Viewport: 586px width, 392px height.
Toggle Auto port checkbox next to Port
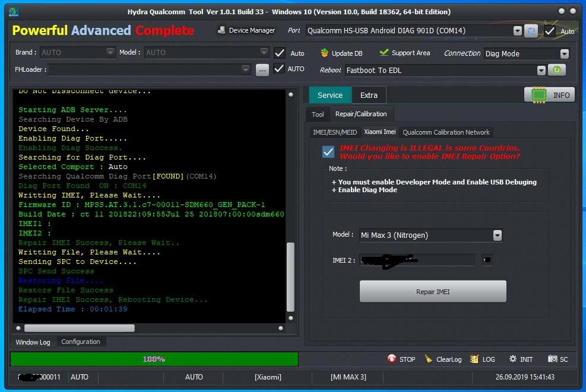coord(550,31)
